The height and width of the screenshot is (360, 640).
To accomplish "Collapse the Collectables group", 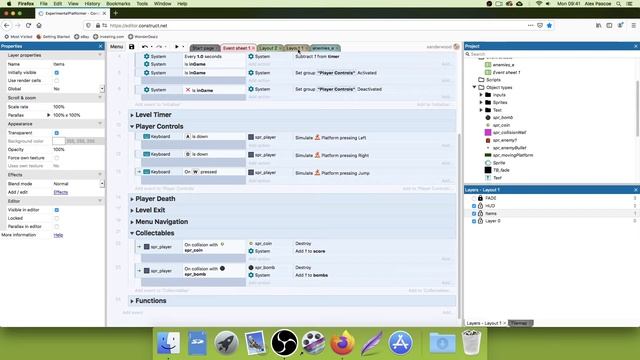I will coord(132,233).
